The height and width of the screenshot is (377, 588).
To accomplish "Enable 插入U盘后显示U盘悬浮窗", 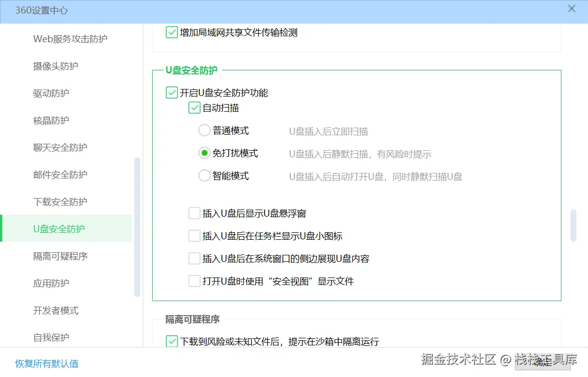I will pyautogui.click(x=194, y=214).
